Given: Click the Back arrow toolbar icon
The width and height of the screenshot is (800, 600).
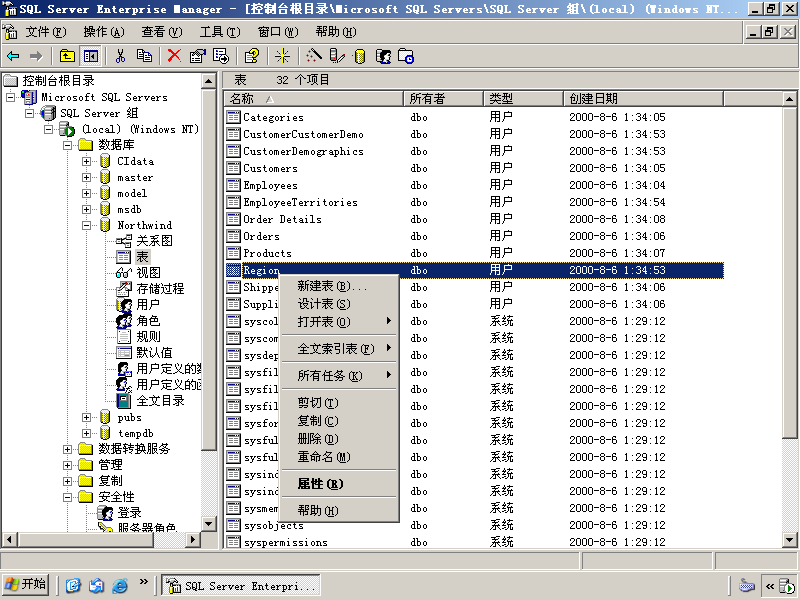Looking at the screenshot, I should (x=13, y=56).
